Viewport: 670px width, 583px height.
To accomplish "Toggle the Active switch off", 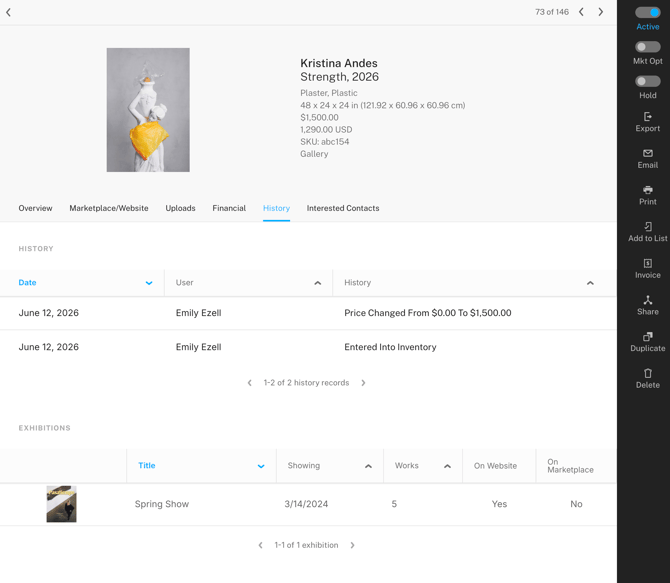I will [x=647, y=12].
